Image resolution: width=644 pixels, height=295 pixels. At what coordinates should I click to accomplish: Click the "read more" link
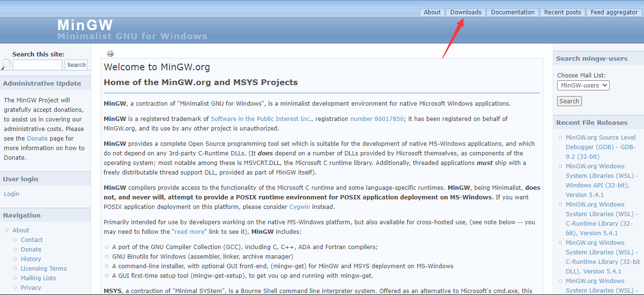click(x=190, y=231)
